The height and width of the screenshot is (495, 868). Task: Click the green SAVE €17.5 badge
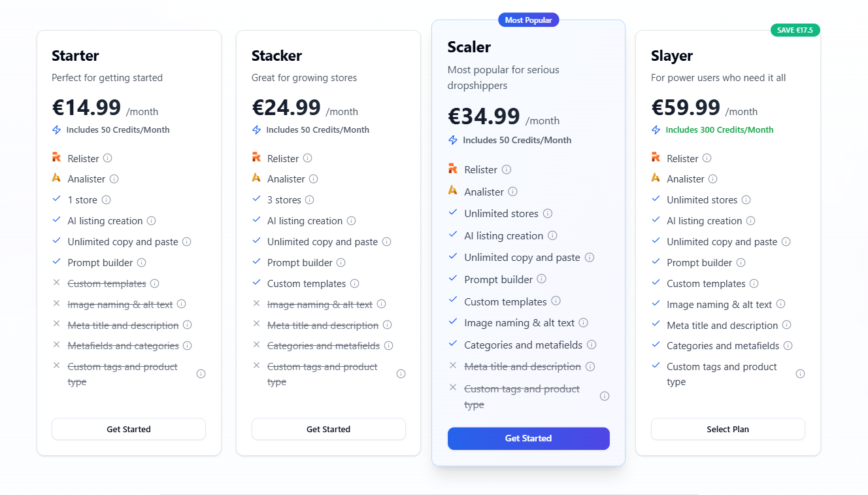tap(795, 30)
